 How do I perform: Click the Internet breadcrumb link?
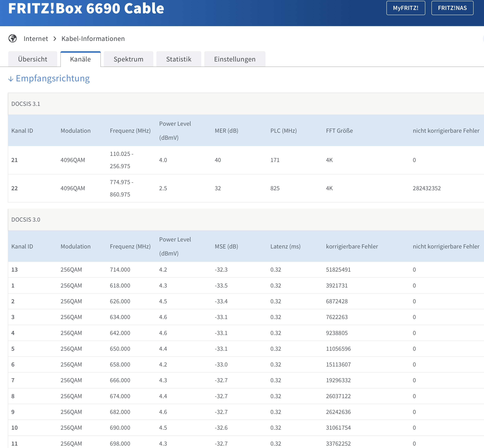tap(36, 39)
